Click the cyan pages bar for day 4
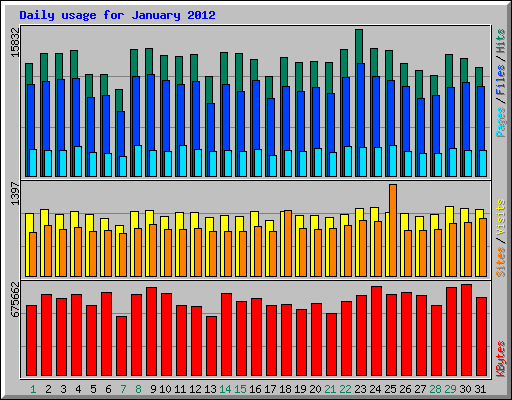The width and height of the screenshot is (512, 400). pyautogui.click(x=78, y=161)
